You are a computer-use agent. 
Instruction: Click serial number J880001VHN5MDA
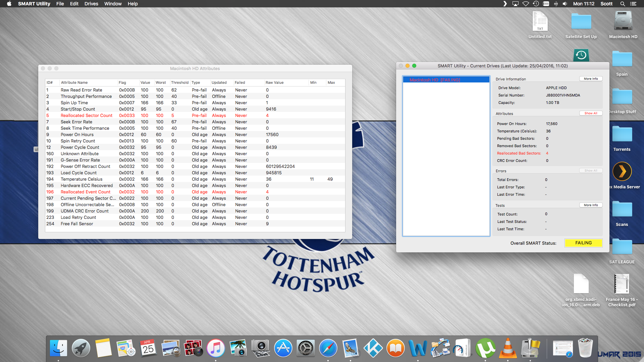point(563,95)
